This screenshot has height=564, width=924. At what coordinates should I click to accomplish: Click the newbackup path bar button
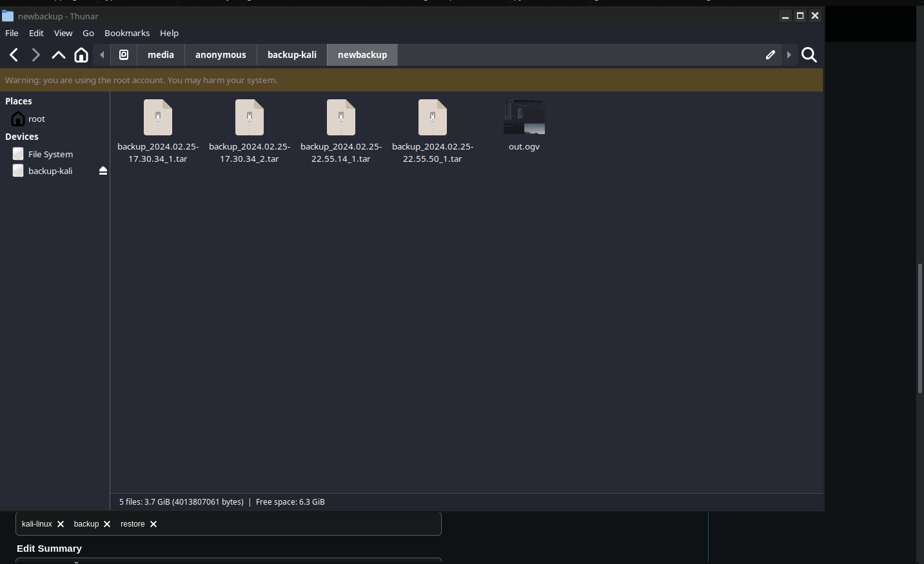[x=362, y=55]
